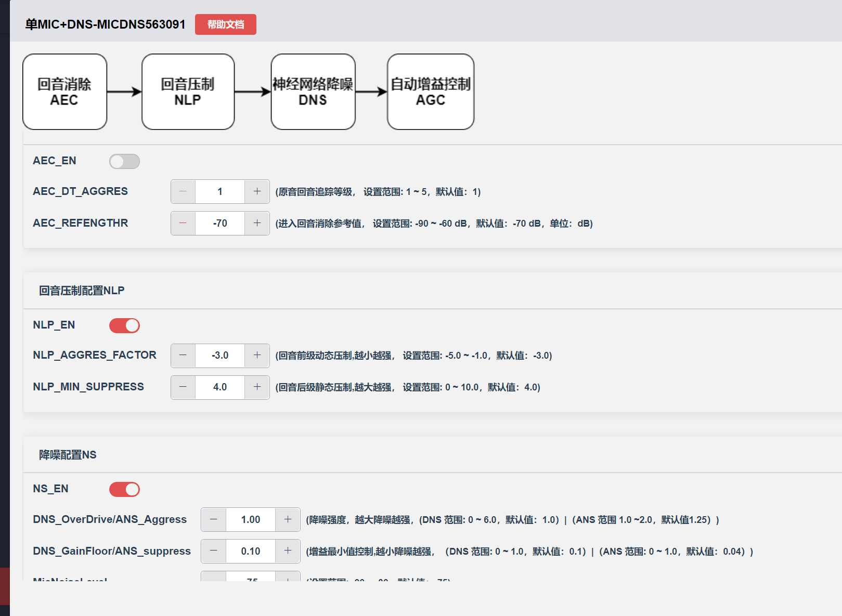
Task: Click the AEC_REFENGTHR -70 value field
Action: 220,224
